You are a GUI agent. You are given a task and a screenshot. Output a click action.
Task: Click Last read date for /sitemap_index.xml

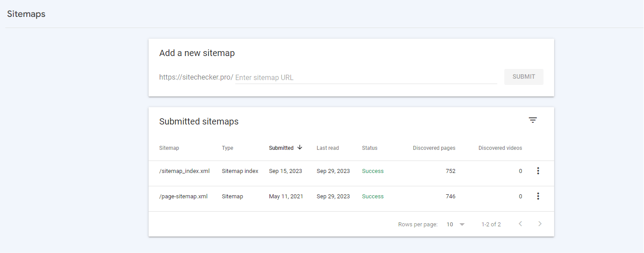pyautogui.click(x=333, y=171)
